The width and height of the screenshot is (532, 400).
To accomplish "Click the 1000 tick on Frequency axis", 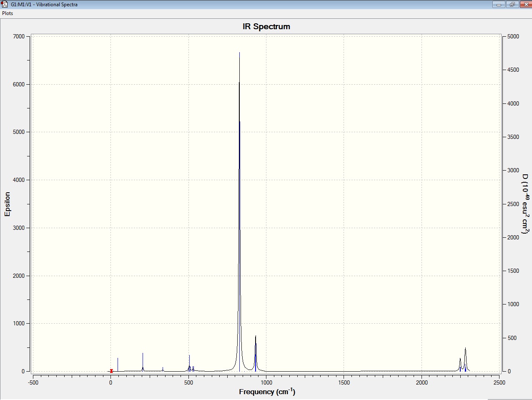I will pyautogui.click(x=266, y=382).
